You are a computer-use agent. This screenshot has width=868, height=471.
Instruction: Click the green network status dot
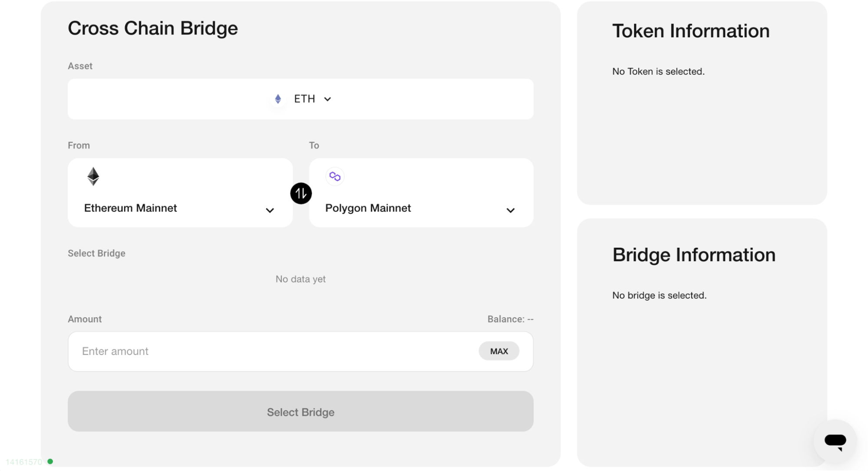pyautogui.click(x=50, y=461)
